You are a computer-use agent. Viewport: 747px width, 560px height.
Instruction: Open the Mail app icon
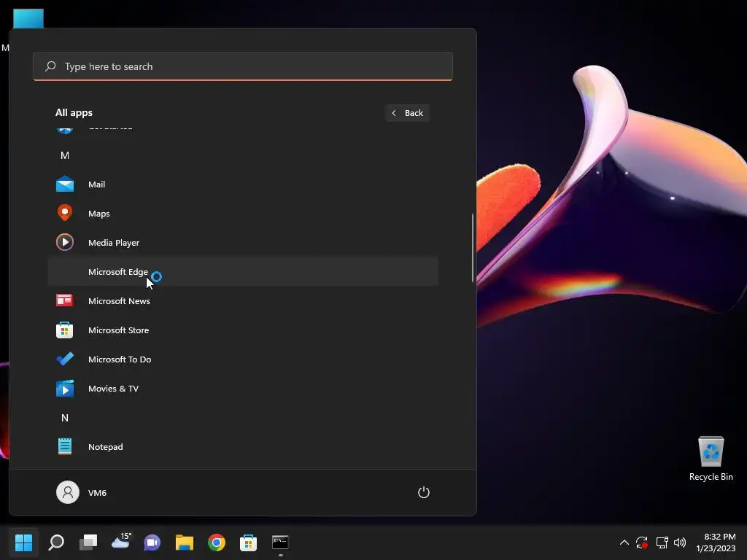[x=65, y=184]
